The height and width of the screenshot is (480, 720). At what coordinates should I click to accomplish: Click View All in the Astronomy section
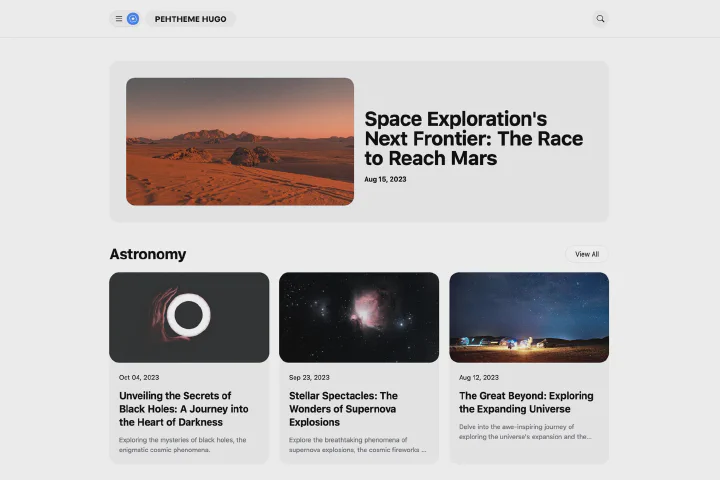click(x=587, y=254)
